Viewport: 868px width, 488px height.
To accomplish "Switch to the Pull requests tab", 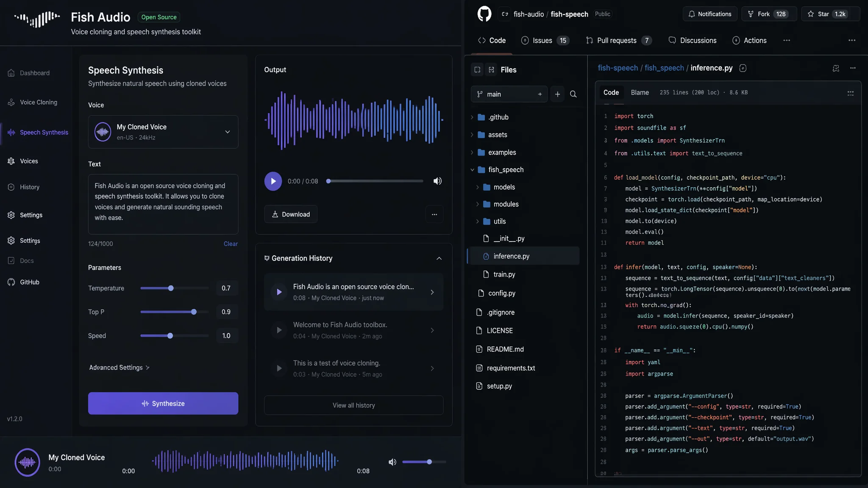I will [619, 41].
